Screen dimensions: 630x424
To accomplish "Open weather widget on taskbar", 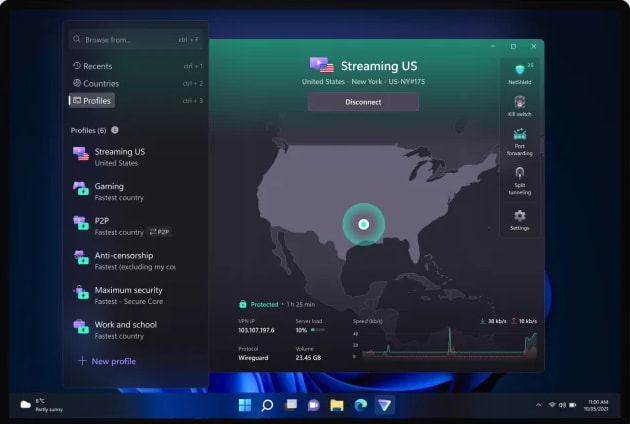I will pos(42,405).
